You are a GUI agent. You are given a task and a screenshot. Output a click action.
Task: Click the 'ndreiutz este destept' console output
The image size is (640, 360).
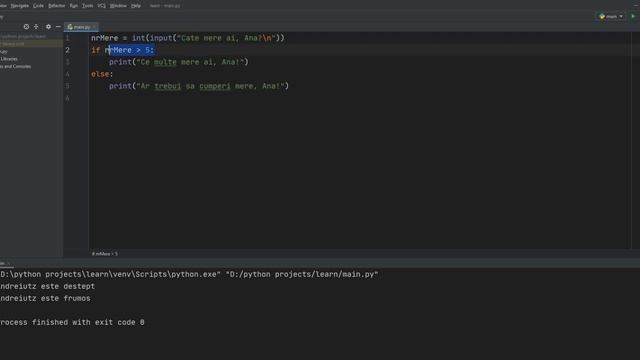[x=47, y=287]
